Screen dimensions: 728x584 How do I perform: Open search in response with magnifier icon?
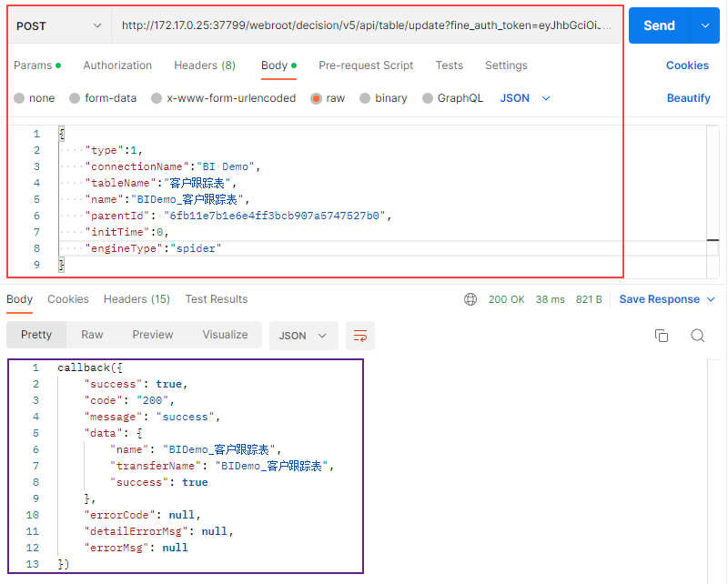697,336
